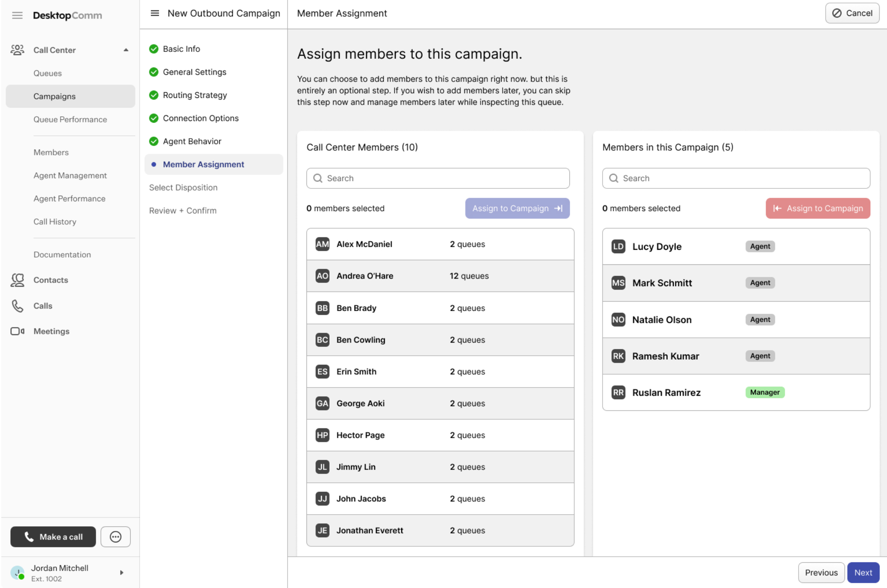Click the purple Assign to Campaign button
The height and width of the screenshot is (588, 887).
click(517, 208)
